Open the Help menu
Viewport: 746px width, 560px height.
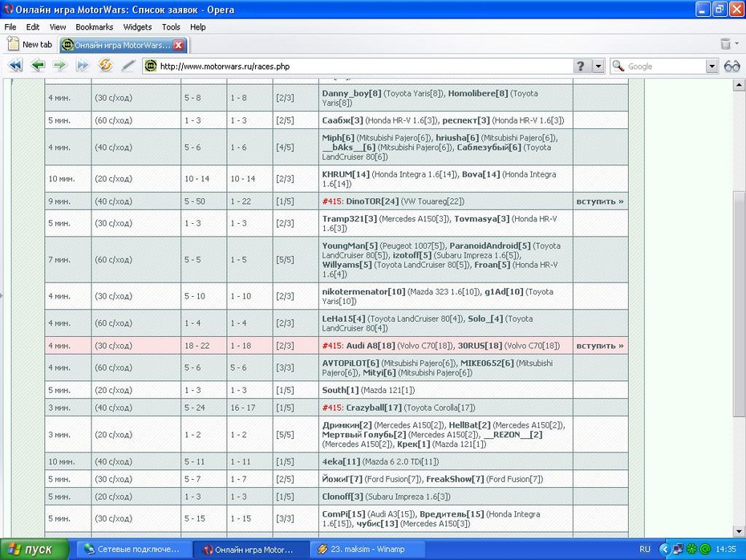pos(198,27)
